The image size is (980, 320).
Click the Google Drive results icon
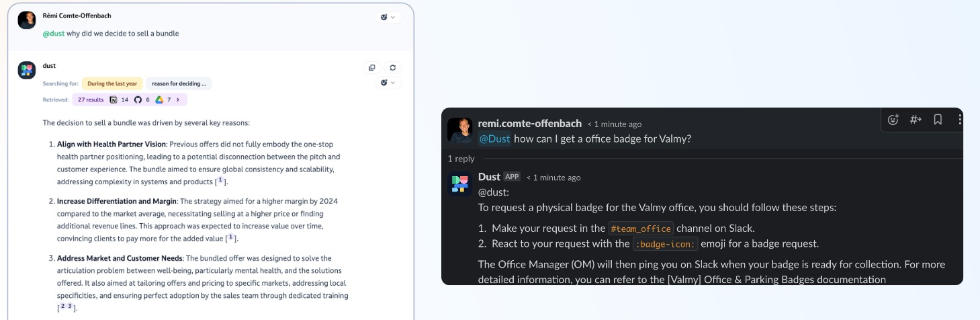[160, 99]
